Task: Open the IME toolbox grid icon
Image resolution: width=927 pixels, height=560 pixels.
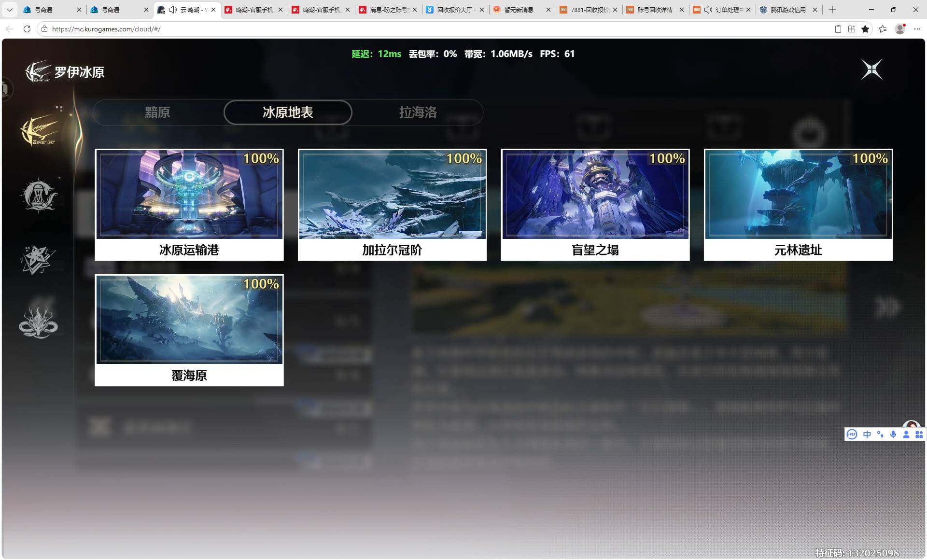Action: click(919, 434)
